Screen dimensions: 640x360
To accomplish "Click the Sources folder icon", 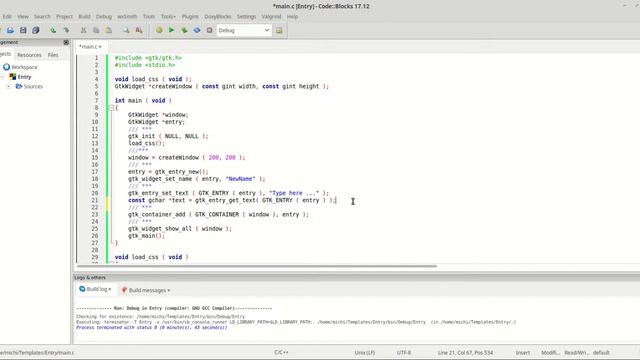I will point(19,86).
